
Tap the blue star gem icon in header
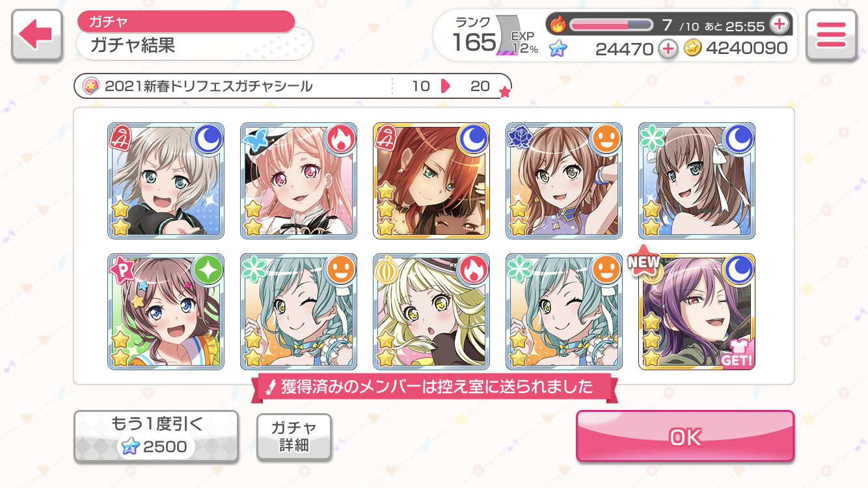coord(557,48)
